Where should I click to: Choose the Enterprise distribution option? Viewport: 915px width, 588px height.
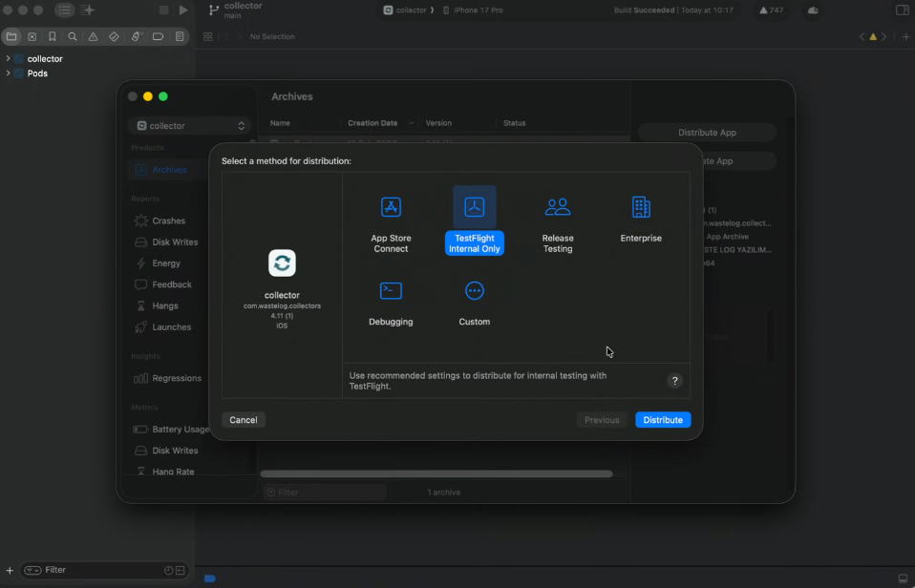click(641, 220)
